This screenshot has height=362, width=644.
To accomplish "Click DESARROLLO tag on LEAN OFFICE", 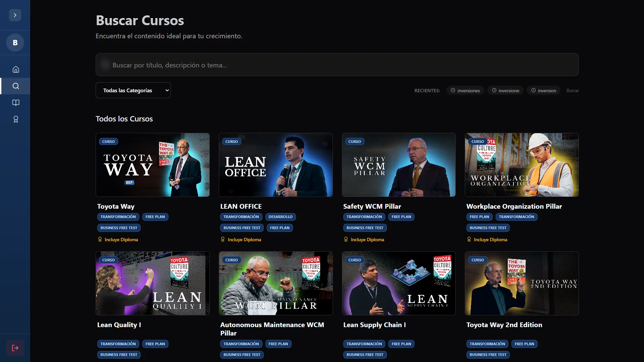I will pyautogui.click(x=281, y=217).
